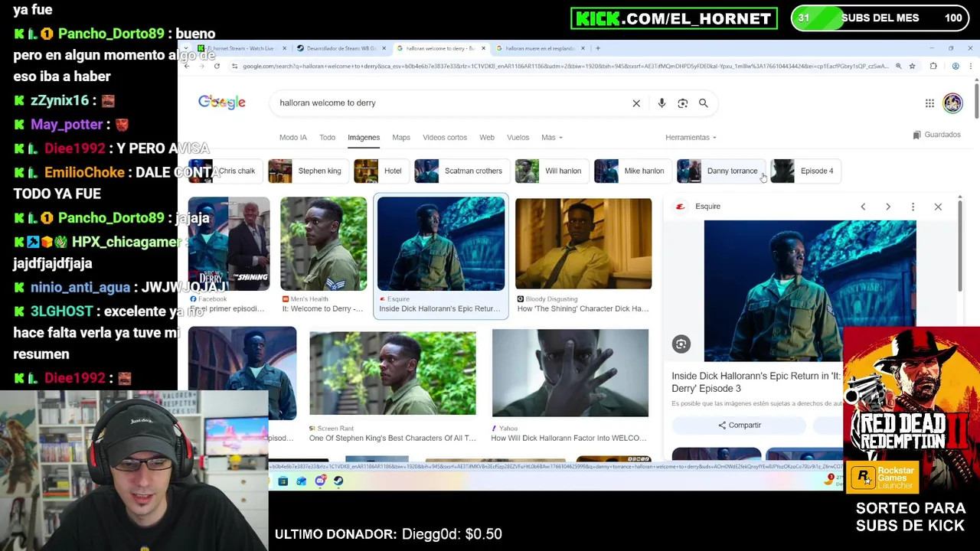
Task: Open the three-dot options in image preview
Action: (x=913, y=207)
